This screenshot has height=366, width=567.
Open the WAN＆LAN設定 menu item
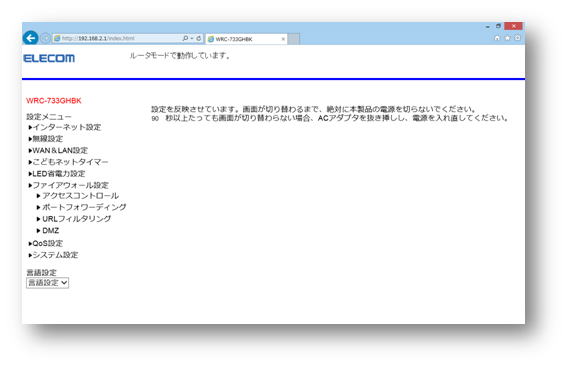58,150
